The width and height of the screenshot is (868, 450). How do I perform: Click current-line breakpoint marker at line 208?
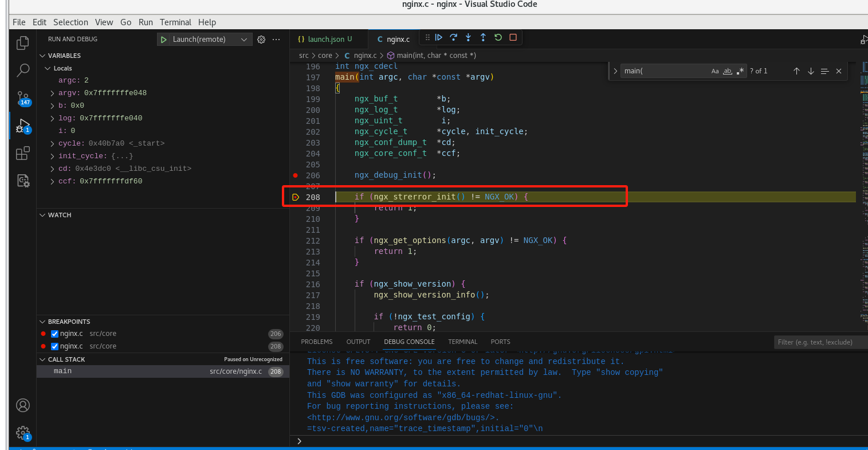[x=296, y=197]
